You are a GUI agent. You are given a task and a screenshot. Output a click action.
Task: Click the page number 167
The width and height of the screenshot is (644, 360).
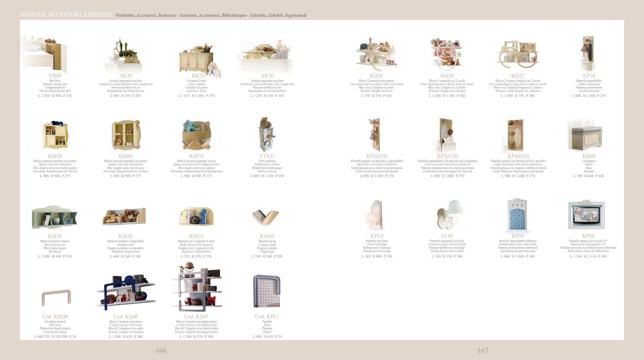pos(483,351)
